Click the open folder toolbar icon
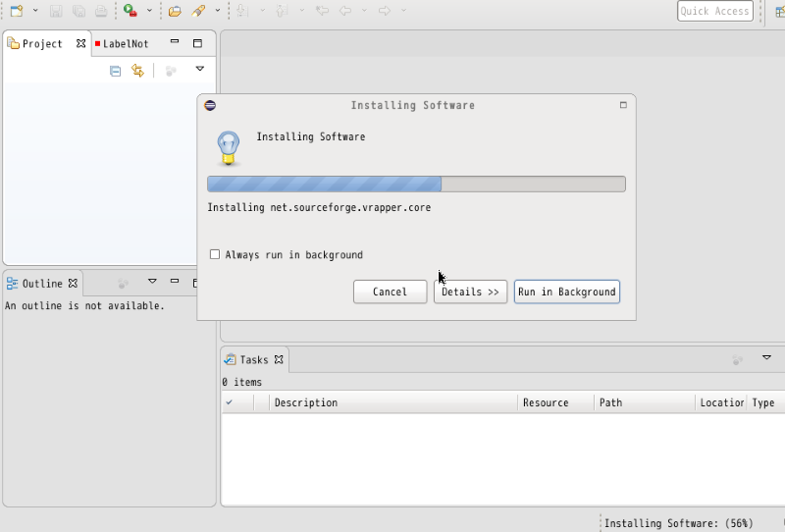Screen dimensions: 785x532 175,11
